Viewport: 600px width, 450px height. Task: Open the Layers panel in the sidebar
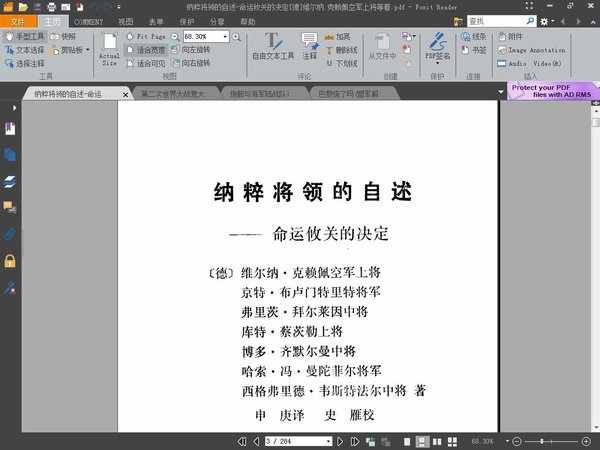click(x=10, y=182)
